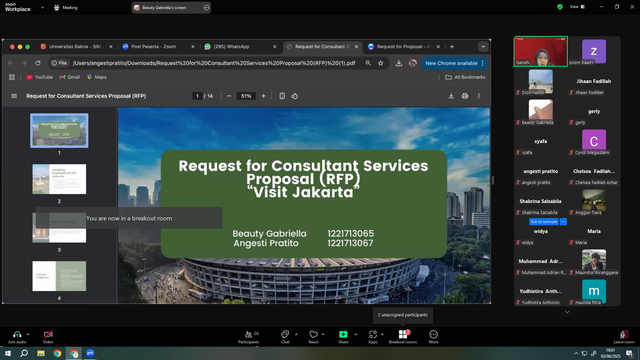
Task: Open the Participants panel
Action: [249, 337]
